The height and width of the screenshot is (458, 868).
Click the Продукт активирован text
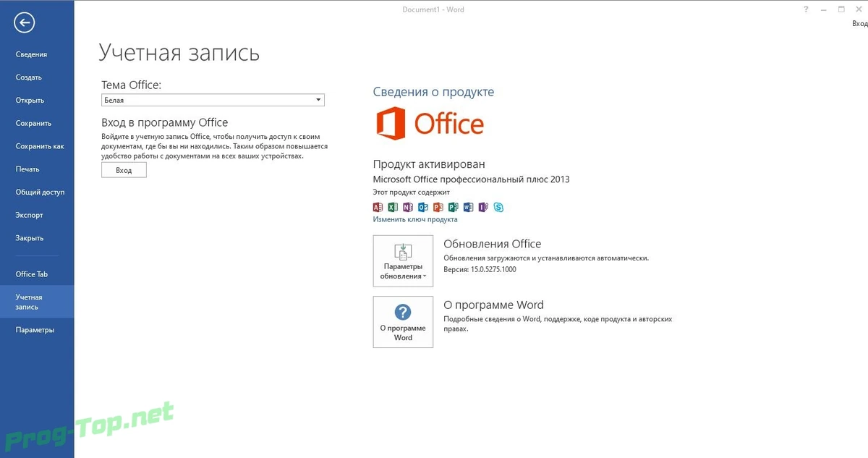point(429,165)
